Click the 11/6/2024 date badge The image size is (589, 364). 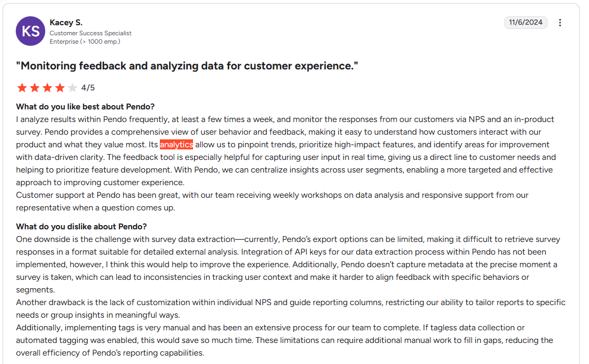pyautogui.click(x=526, y=23)
